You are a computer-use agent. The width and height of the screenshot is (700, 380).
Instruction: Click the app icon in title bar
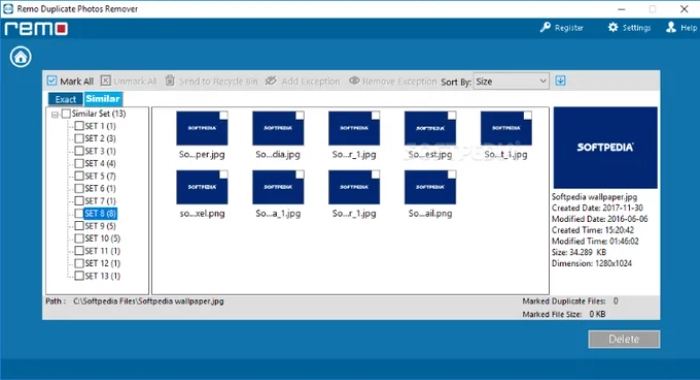pyautogui.click(x=8, y=8)
